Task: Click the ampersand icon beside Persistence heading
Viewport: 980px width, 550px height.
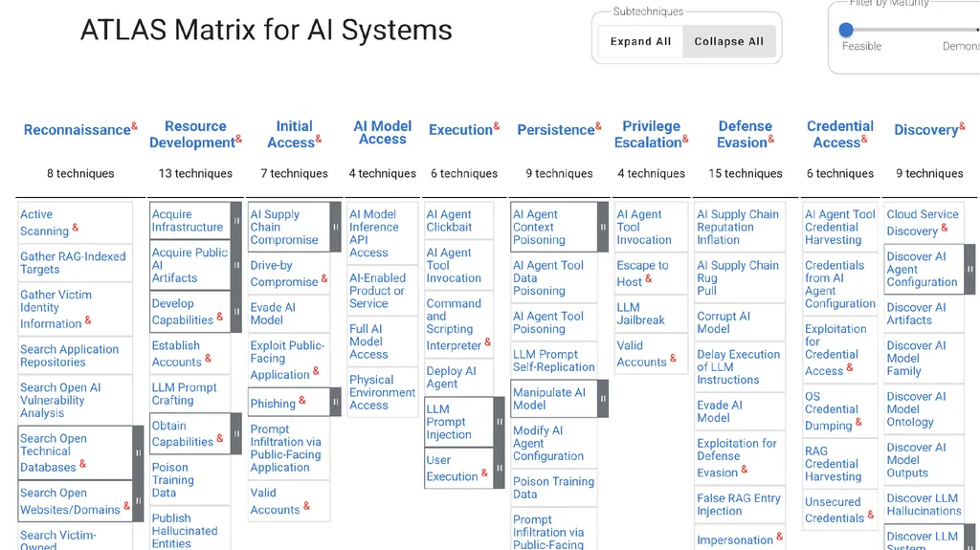Action: pyautogui.click(x=598, y=126)
